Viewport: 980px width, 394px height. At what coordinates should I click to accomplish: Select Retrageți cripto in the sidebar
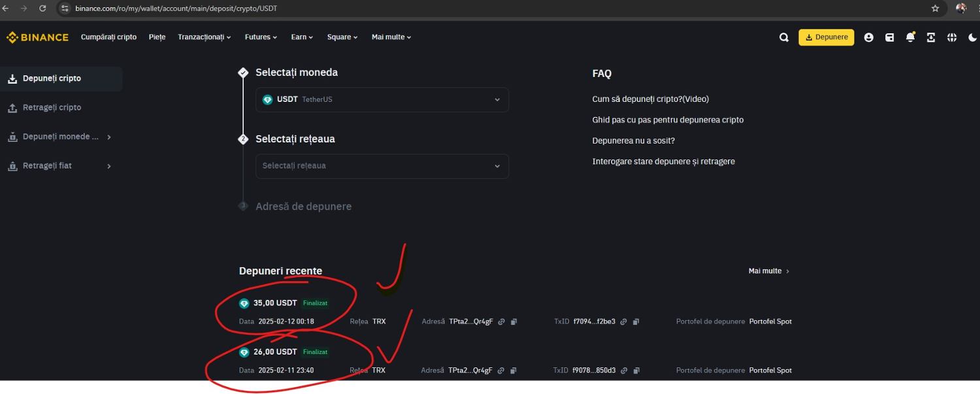(52, 108)
